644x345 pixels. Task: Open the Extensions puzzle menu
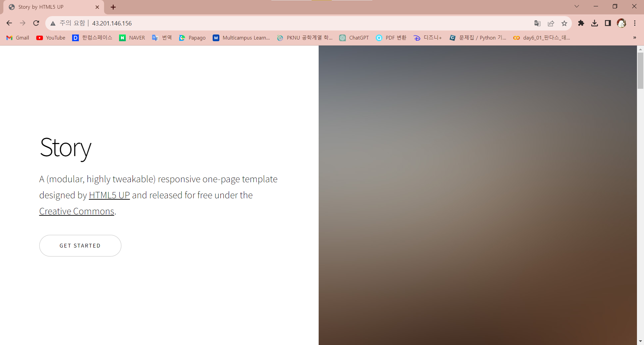[581, 23]
